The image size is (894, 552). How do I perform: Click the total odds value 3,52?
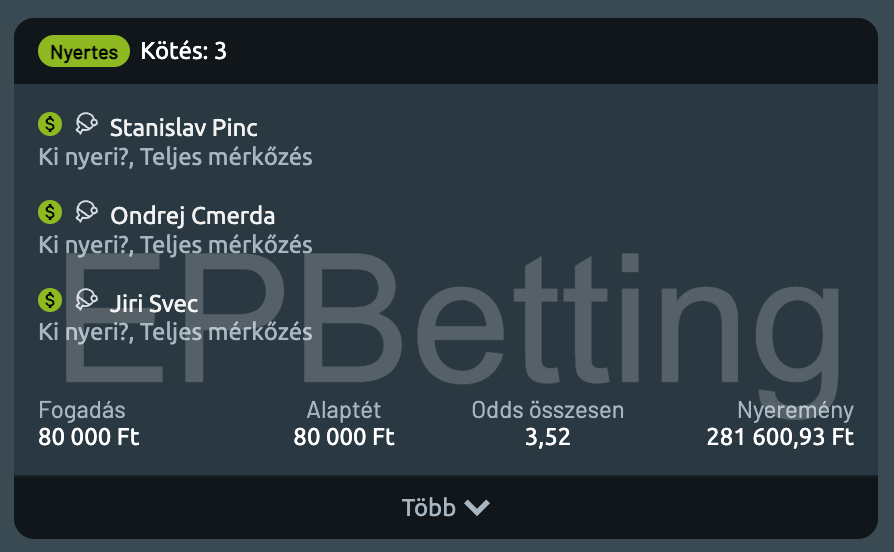[x=547, y=437]
